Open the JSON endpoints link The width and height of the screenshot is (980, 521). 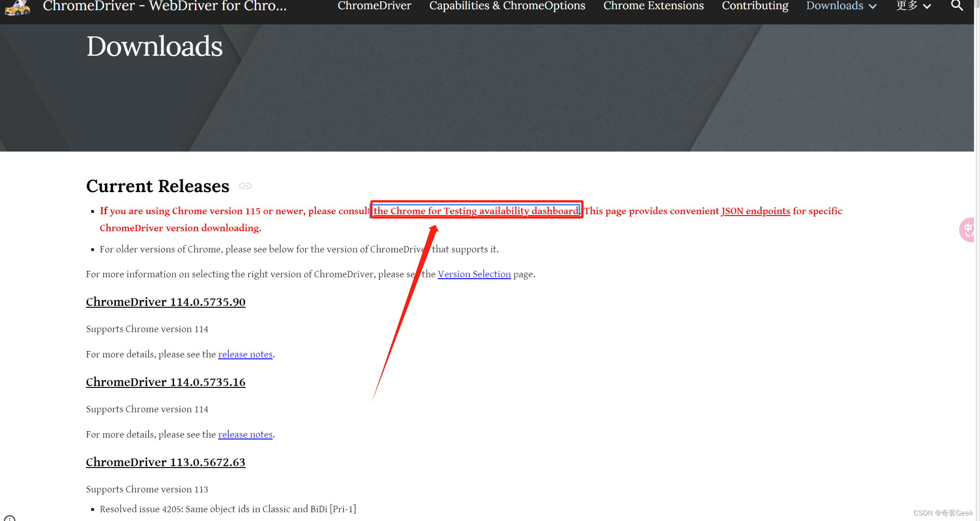(755, 211)
